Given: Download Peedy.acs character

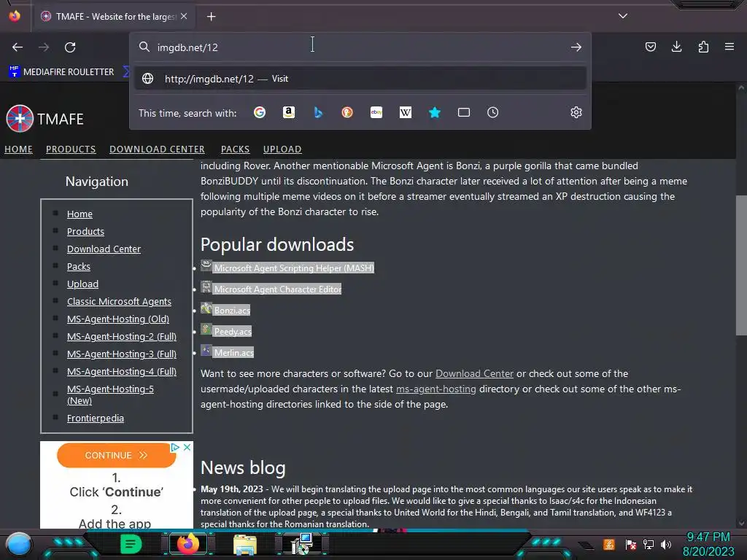Looking at the screenshot, I should 233,332.
